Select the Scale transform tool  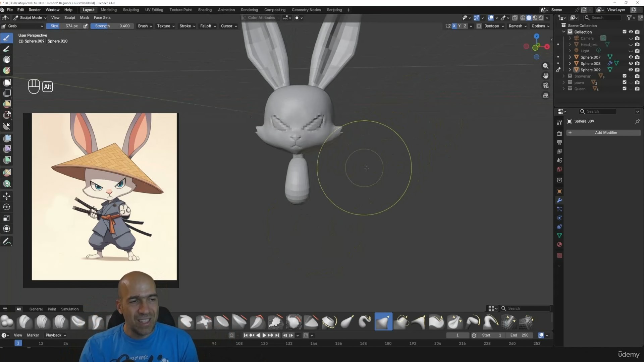point(7,218)
